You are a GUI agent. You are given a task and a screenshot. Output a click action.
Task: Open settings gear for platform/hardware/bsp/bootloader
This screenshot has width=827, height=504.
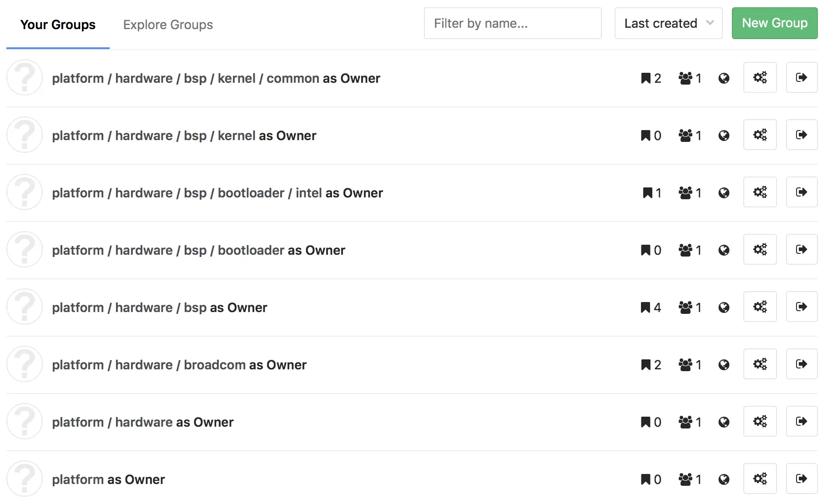pyautogui.click(x=760, y=249)
